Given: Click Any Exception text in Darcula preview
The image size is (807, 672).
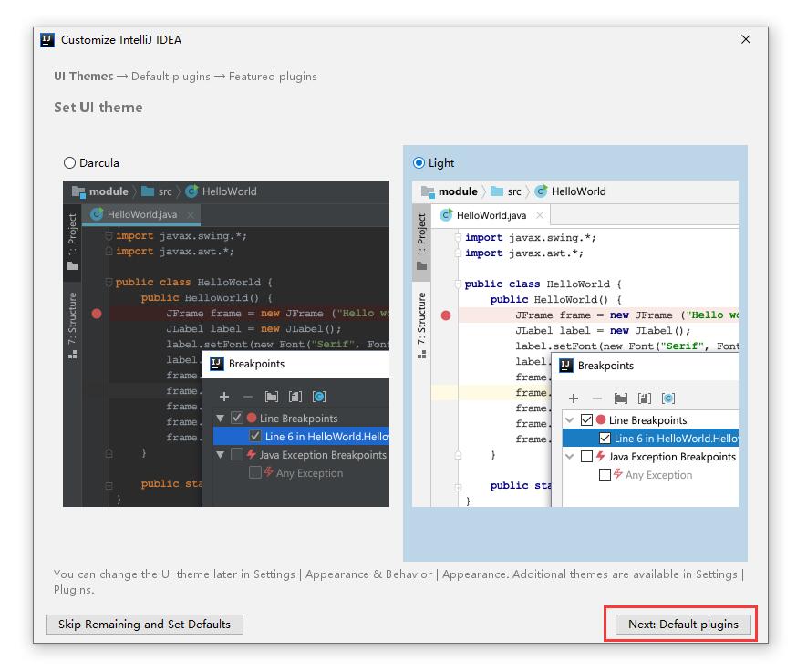Looking at the screenshot, I should click(309, 473).
